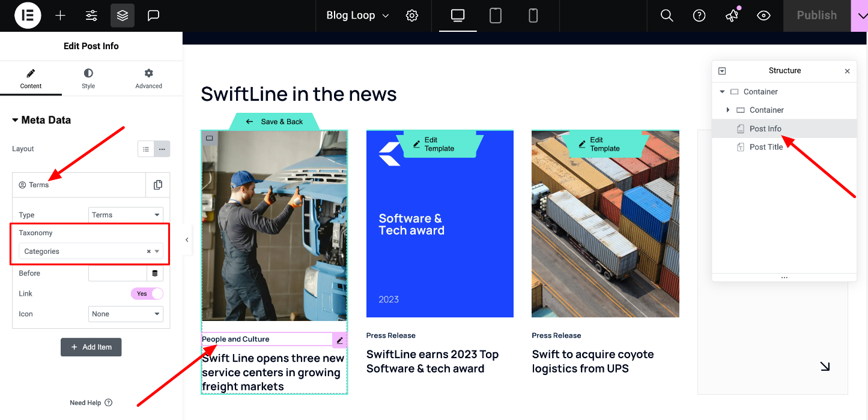Image resolution: width=868 pixels, height=420 pixels.
Task: Open the Elementor logo menu
Action: (28, 16)
